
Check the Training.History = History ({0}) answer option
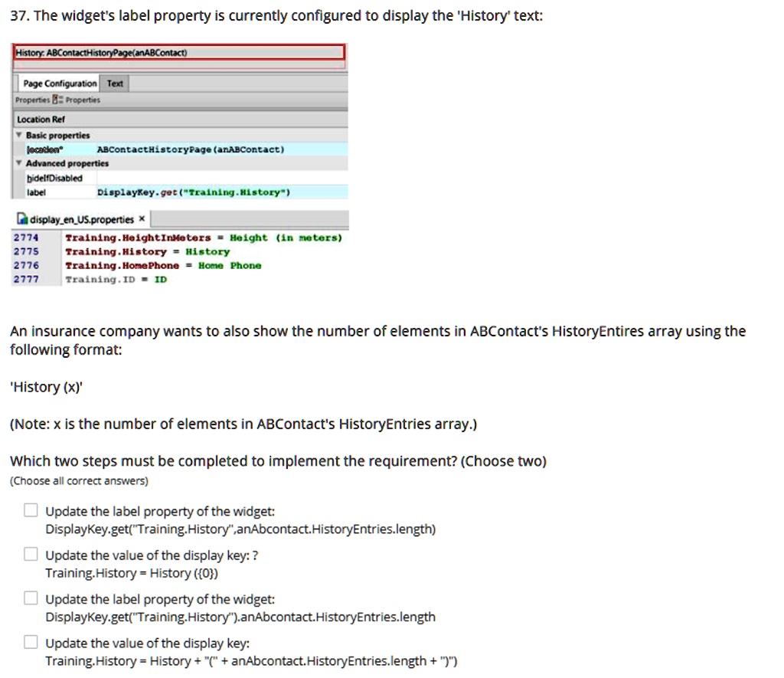31,553
